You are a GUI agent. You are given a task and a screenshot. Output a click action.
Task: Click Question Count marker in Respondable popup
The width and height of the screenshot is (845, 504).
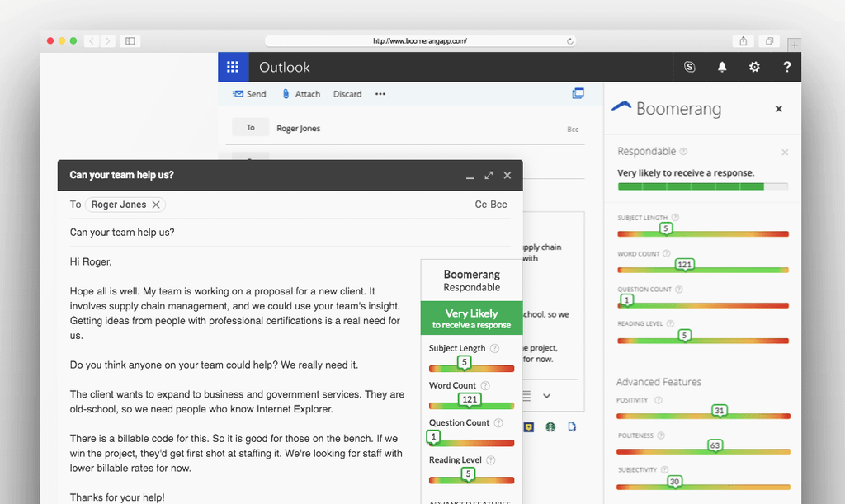[x=433, y=436]
